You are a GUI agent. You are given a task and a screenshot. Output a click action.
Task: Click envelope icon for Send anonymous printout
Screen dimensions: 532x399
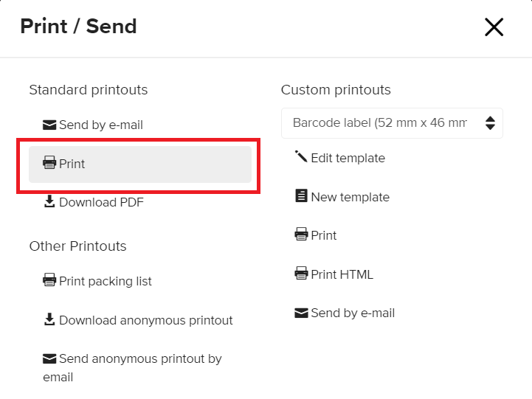[49, 358]
